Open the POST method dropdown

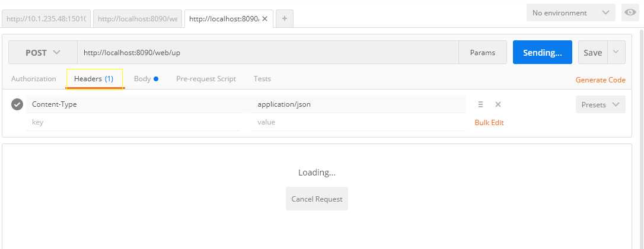[x=43, y=52]
